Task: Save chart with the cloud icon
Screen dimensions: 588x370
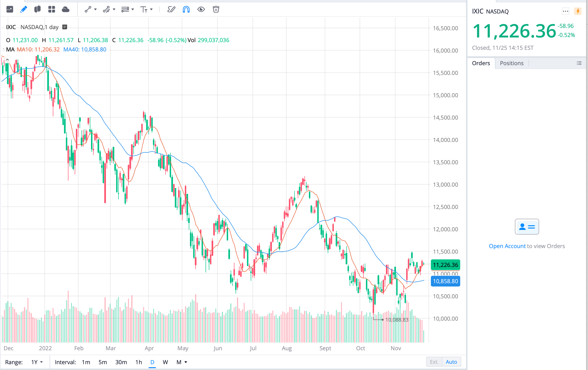Action: (65, 9)
